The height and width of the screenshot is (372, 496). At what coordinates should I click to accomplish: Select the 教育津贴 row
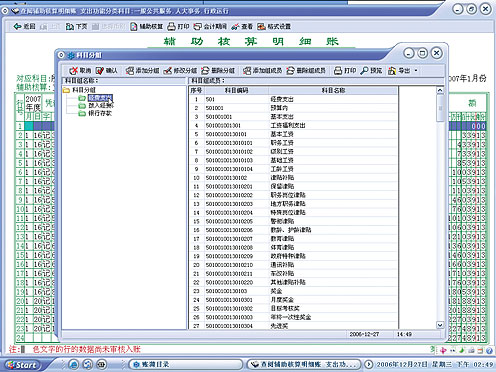[293, 239]
